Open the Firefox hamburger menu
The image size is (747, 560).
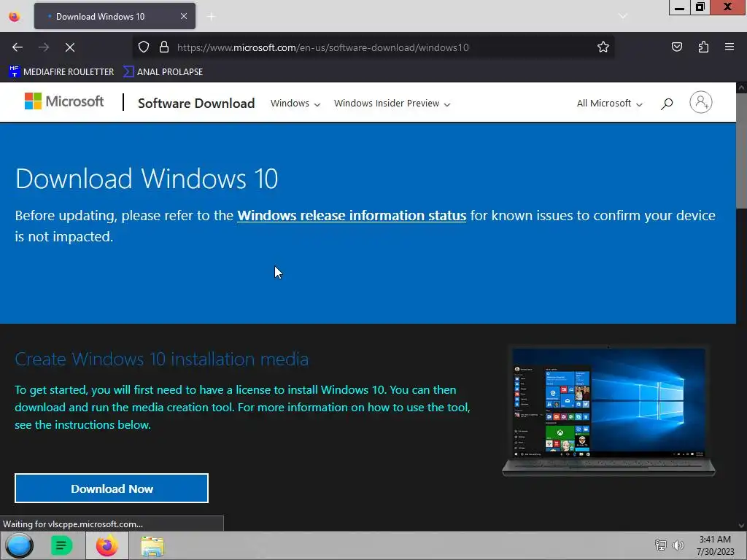[729, 47]
